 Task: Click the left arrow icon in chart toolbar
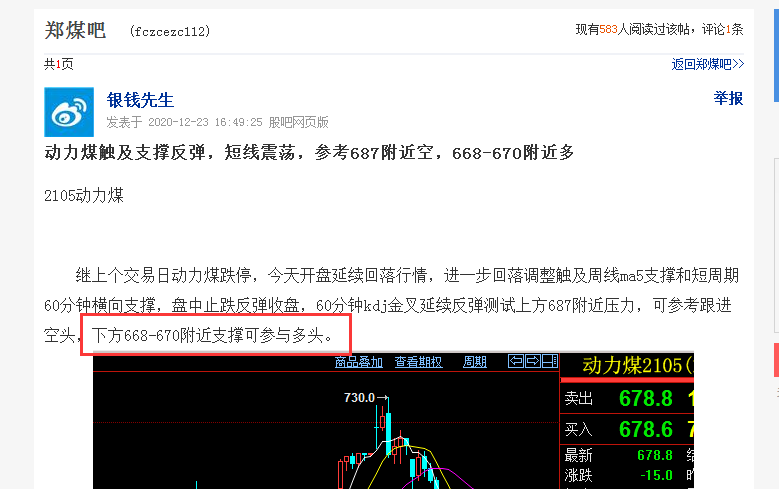pyautogui.click(x=516, y=361)
